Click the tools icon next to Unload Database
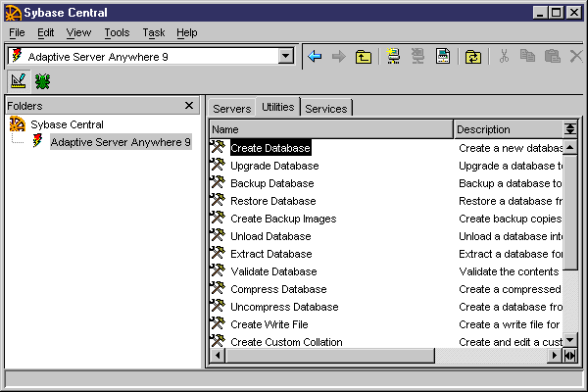Screen dimensions: 588x392 pyautogui.click(x=218, y=235)
